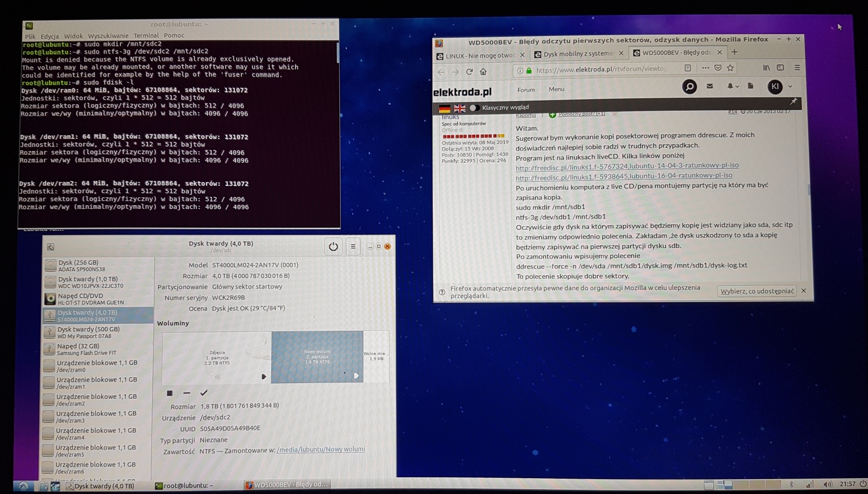868x494 pixels.
Task: Open the Edycja menu in terminal
Action: [x=50, y=36]
